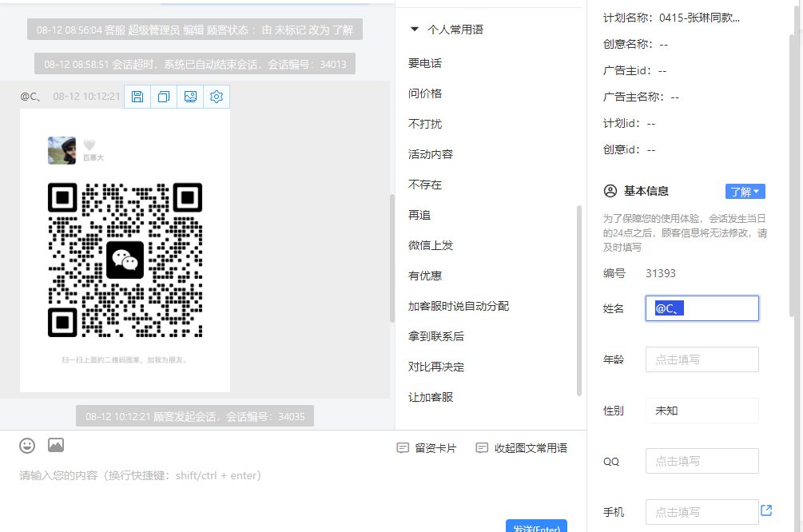Click the 顾客发起会话 34035 system message
Image resolution: width=803 pixels, height=532 pixels.
pos(195,416)
